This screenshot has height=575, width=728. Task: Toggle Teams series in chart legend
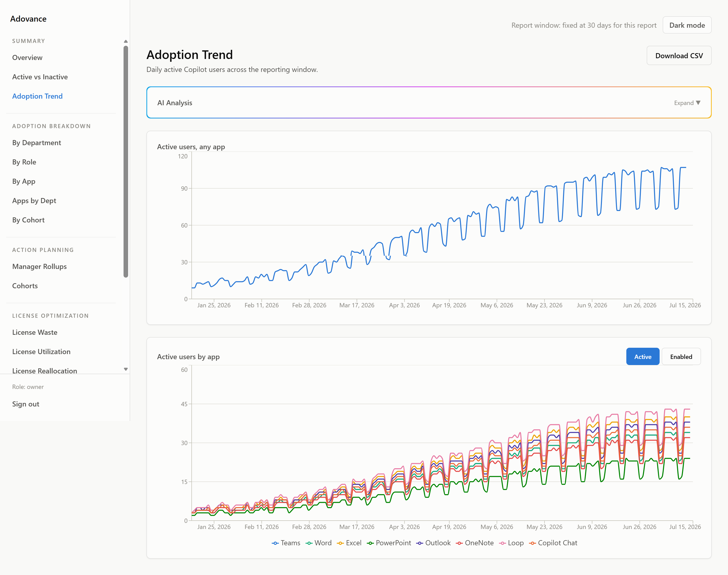(286, 543)
